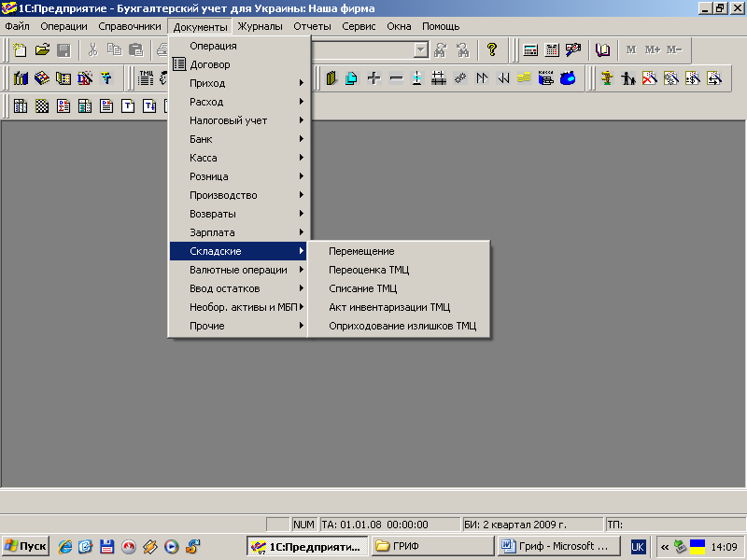Click the Пуск start button
The height and width of the screenshot is (560, 747).
tap(26, 546)
